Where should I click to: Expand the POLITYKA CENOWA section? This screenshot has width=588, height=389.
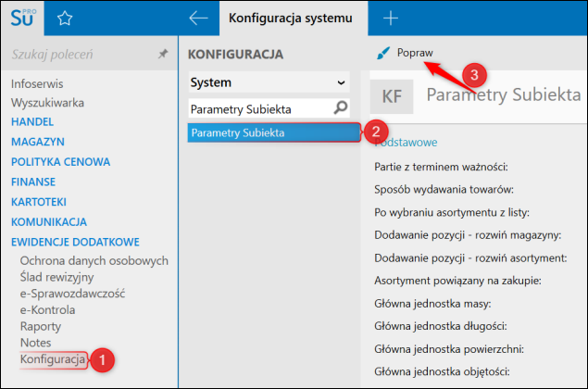point(61,162)
